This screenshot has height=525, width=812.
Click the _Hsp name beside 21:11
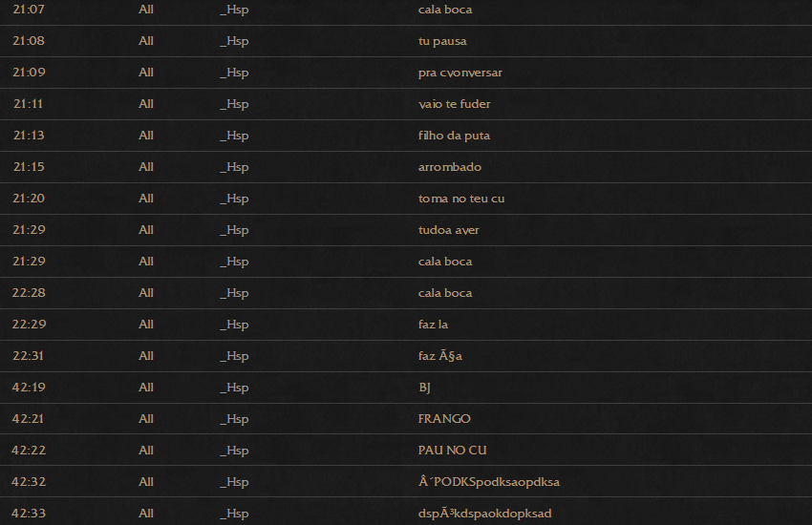234,104
